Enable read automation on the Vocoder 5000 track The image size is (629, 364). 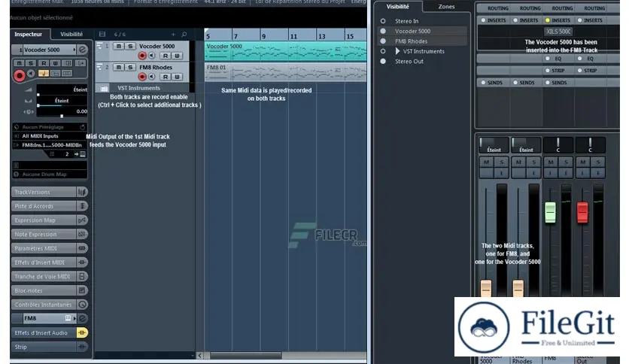(166, 56)
